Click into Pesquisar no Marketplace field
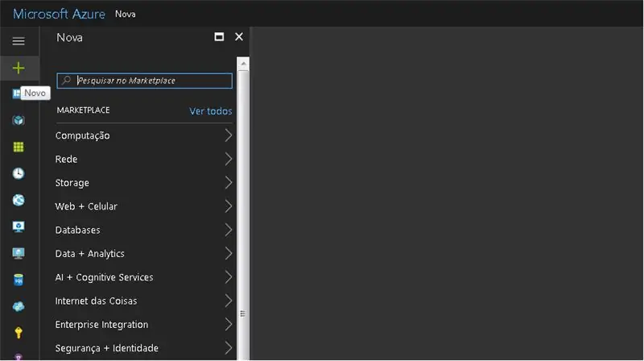Screen dimensions: 644x361 click(x=145, y=81)
